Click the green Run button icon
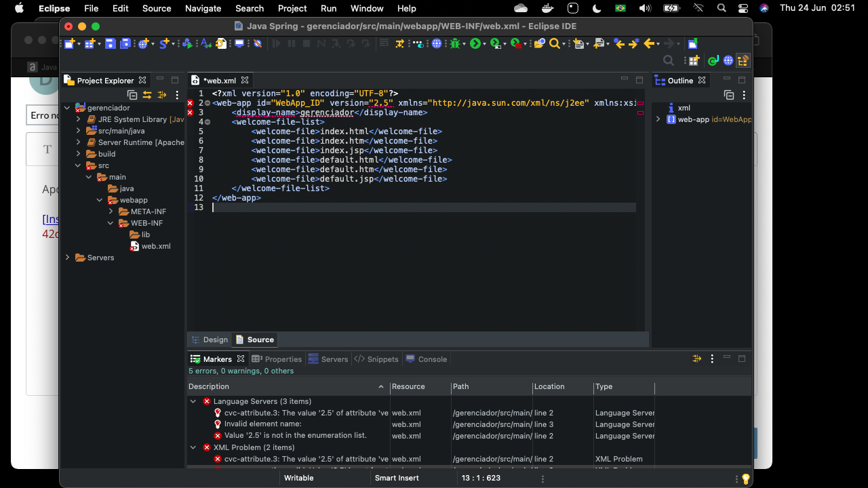Screen dimensions: 868x488 (x=475, y=43)
